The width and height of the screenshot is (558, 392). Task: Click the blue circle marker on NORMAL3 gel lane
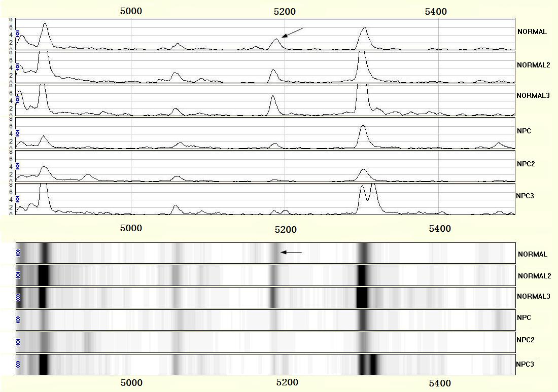(x=18, y=297)
